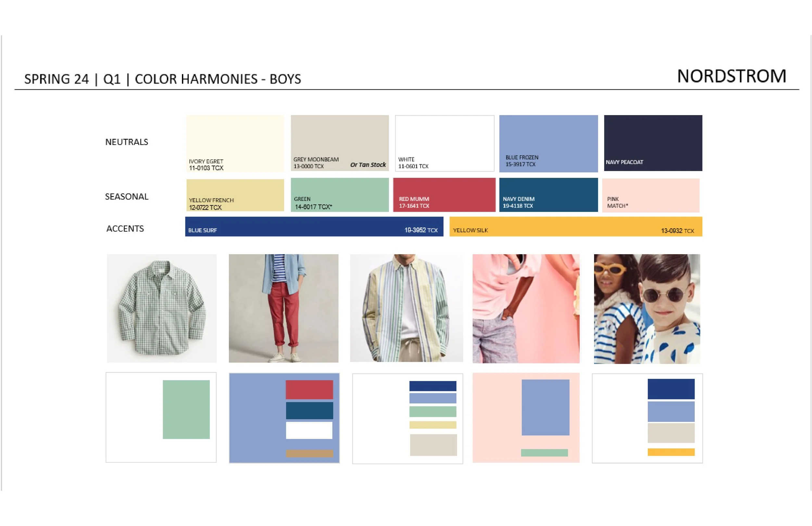Click the green block in first harmony card

[x=186, y=409]
